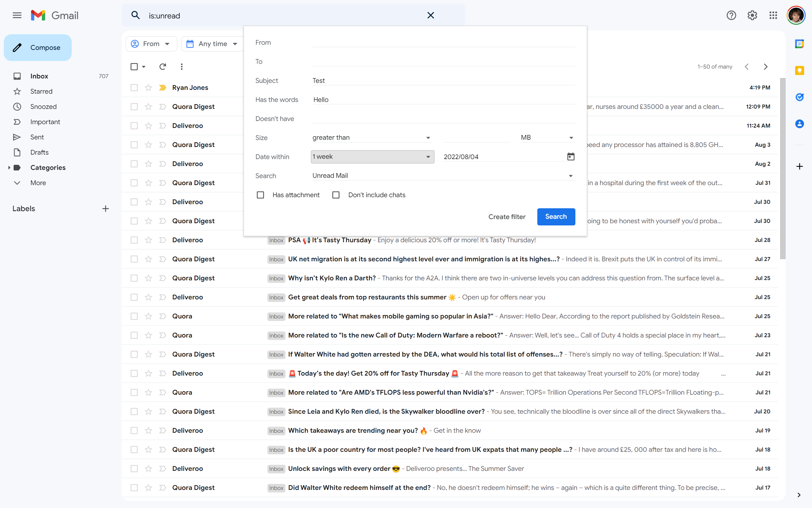812x508 pixels.
Task: Expand the Categories section
Action: click(x=9, y=168)
